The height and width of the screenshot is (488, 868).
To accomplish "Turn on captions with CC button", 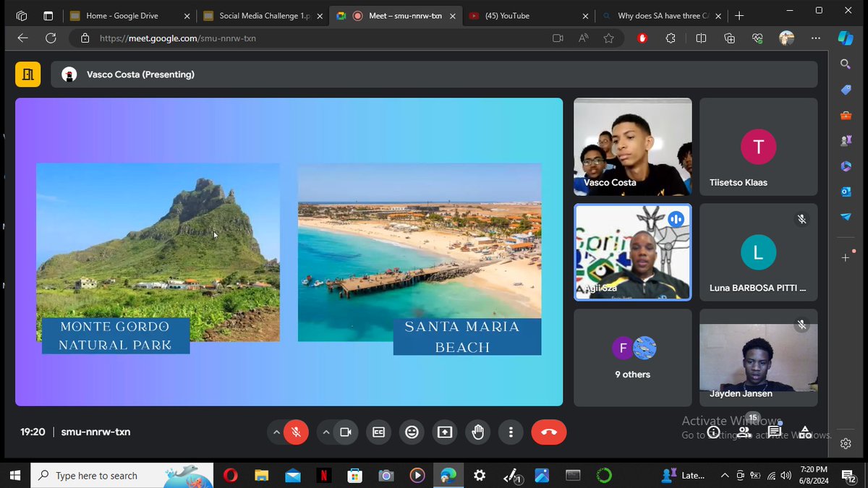I will click(x=378, y=432).
